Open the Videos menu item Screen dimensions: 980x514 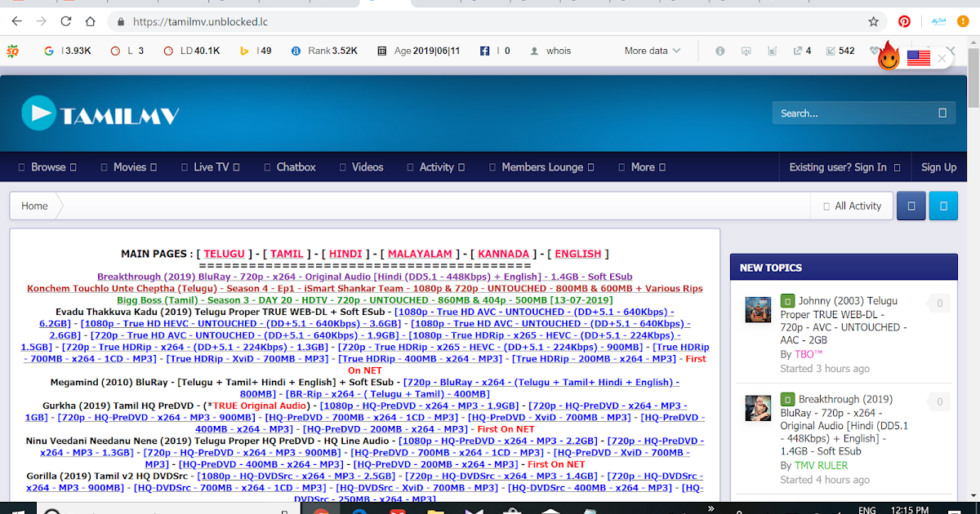[x=361, y=166]
